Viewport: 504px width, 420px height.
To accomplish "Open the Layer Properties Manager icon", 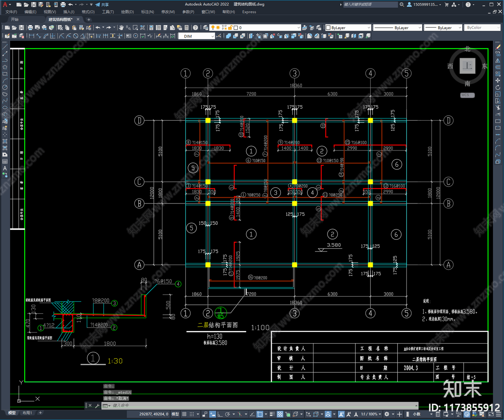I will (x=206, y=28).
